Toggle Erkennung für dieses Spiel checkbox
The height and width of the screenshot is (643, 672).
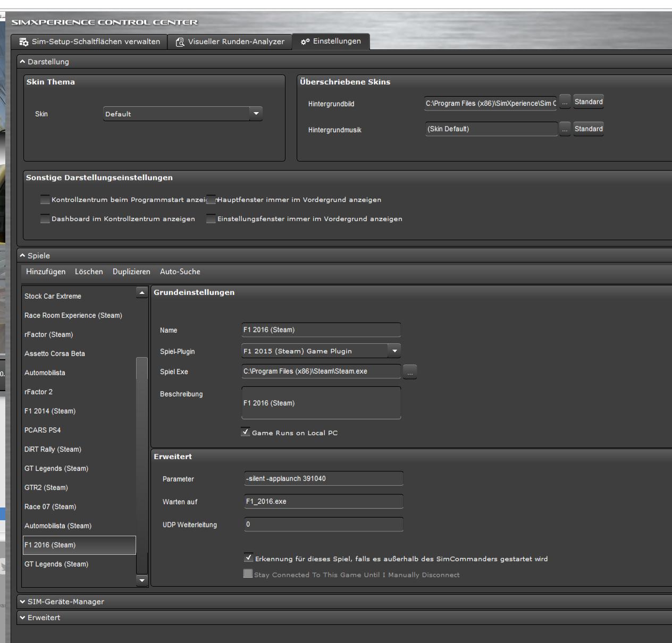pos(248,558)
